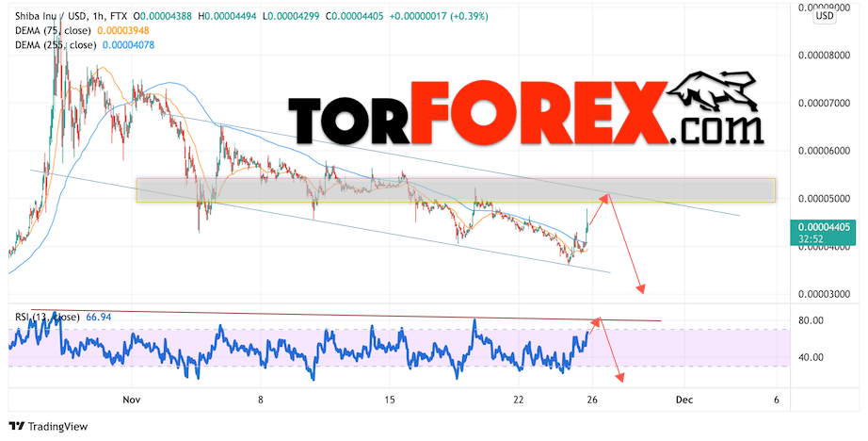Click the DEMA 255 value 0.00004078
This screenshot has width=868, height=441.
[128, 45]
